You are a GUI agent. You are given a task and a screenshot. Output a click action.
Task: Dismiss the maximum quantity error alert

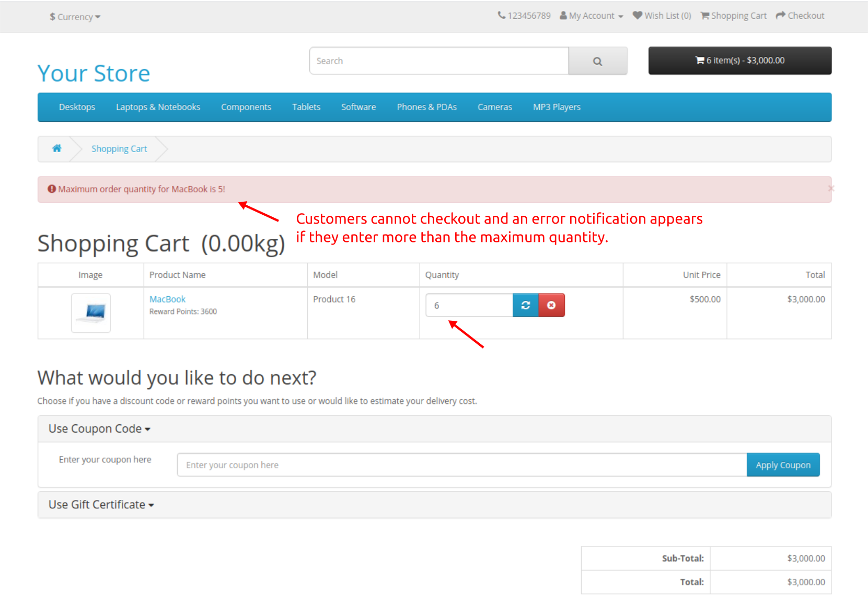(x=830, y=188)
